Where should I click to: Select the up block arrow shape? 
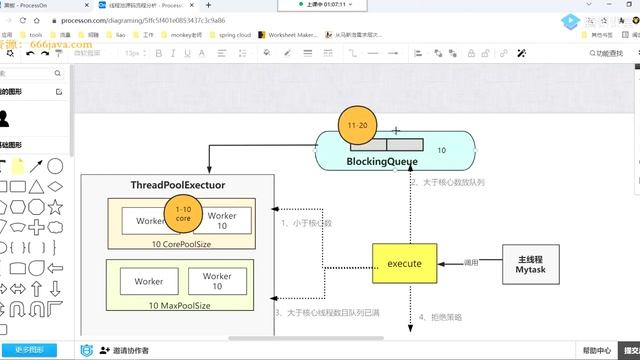(36, 289)
